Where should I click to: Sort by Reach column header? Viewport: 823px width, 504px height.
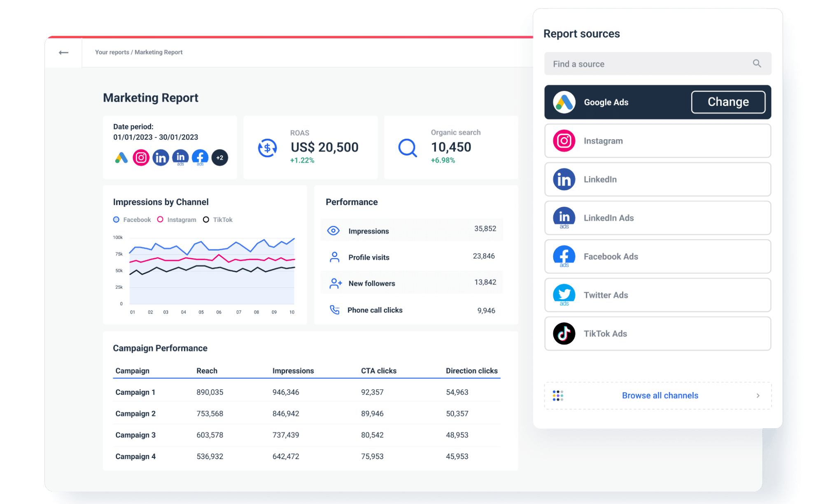tap(207, 371)
